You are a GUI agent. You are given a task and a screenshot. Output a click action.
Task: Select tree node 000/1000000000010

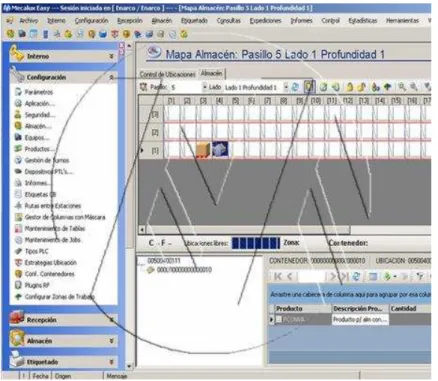pos(184,270)
